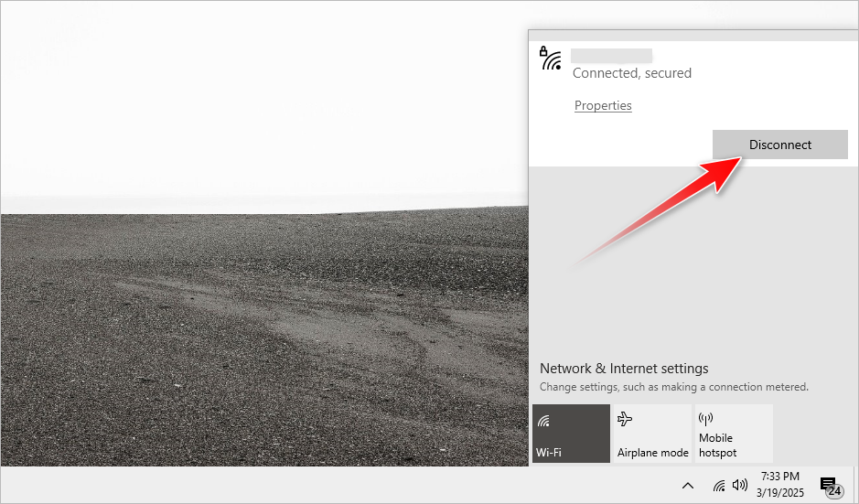Click the antenna icon in Mobile hotspot tile
Screen dimensions: 859x504
click(x=705, y=420)
